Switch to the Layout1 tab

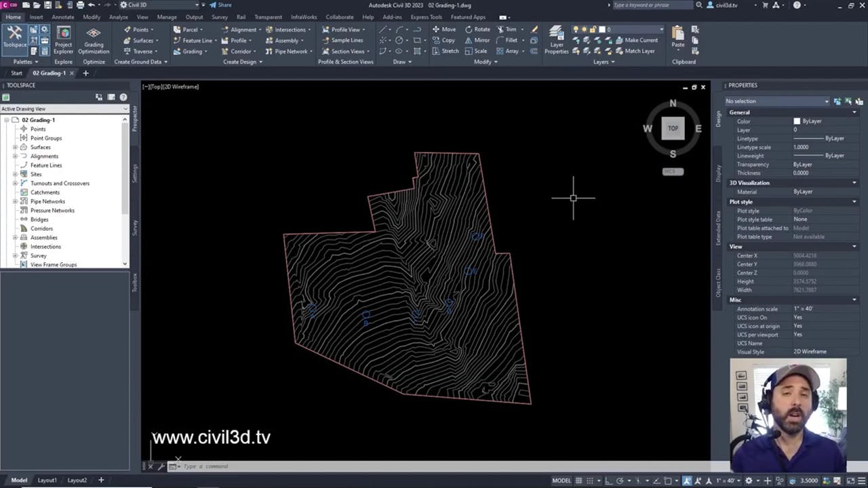click(x=47, y=481)
